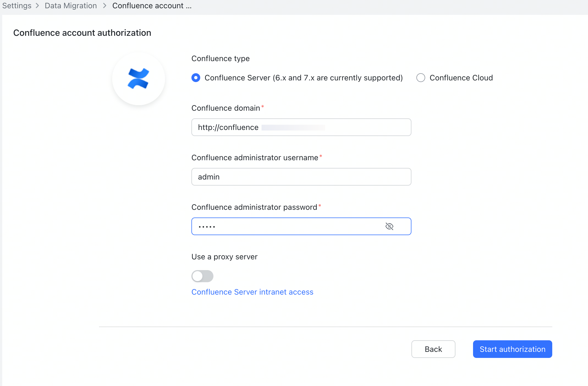This screenshot has height=386, width=588.
Task: Click Confluence Cloud label text
Action: [461, 78]
